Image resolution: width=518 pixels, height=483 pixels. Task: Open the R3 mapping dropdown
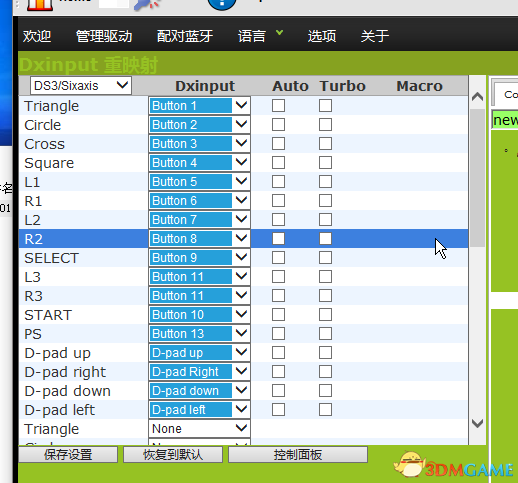(199, 296)
